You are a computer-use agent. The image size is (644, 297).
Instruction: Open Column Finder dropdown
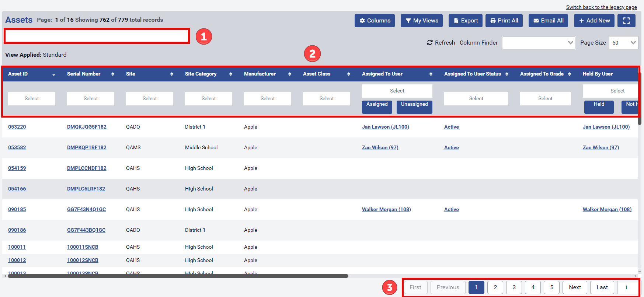(539, 43)
